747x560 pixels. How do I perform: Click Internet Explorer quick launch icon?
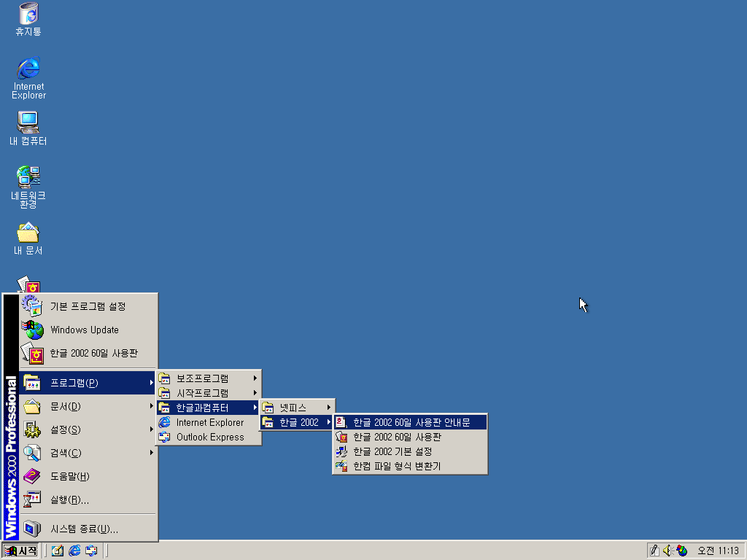(x=74, y=551)
